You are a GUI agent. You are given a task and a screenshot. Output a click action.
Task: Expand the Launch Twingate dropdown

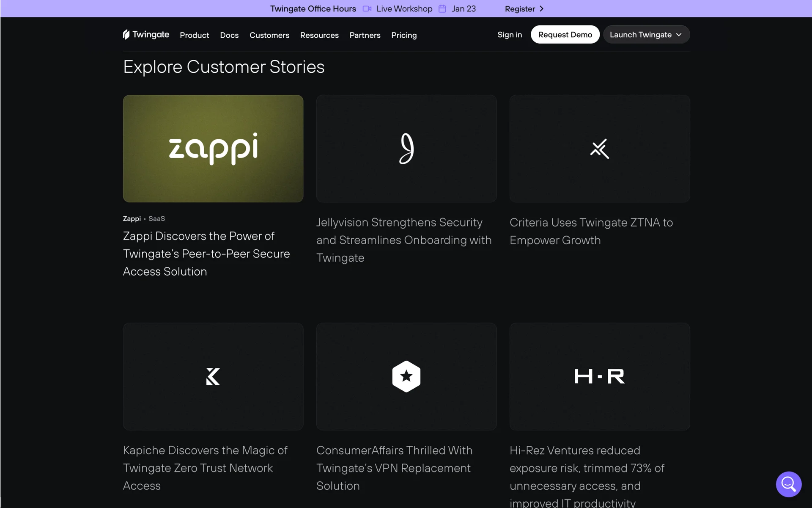(x=646, y=35)
